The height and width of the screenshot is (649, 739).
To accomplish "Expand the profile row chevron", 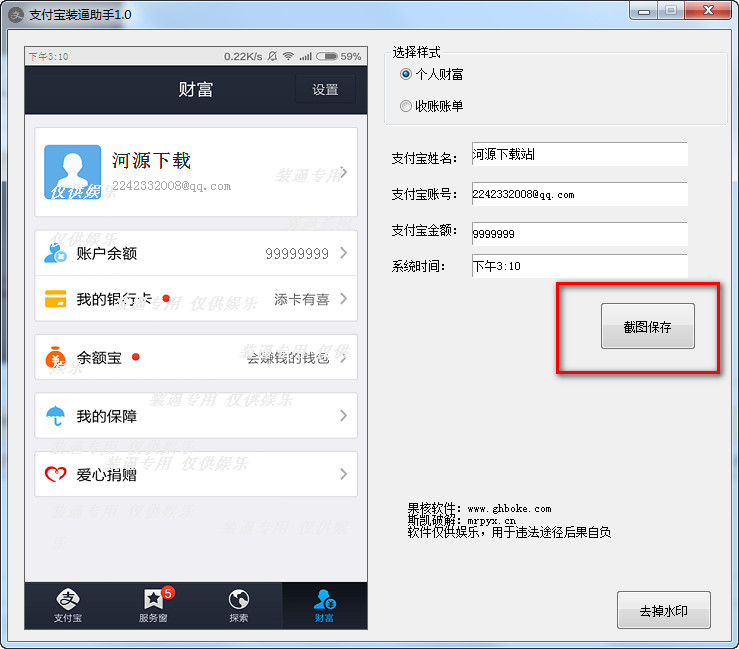I will (x=344, y=172).
